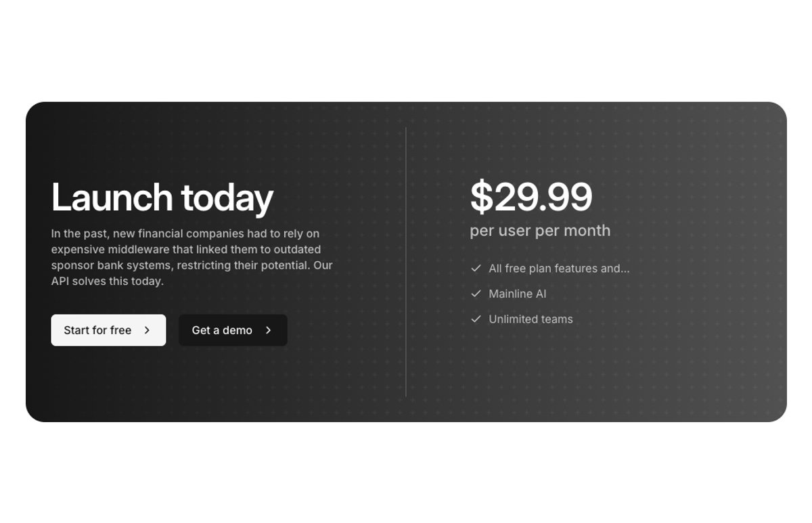Click the '29.99' price digits

pos(543,197)
